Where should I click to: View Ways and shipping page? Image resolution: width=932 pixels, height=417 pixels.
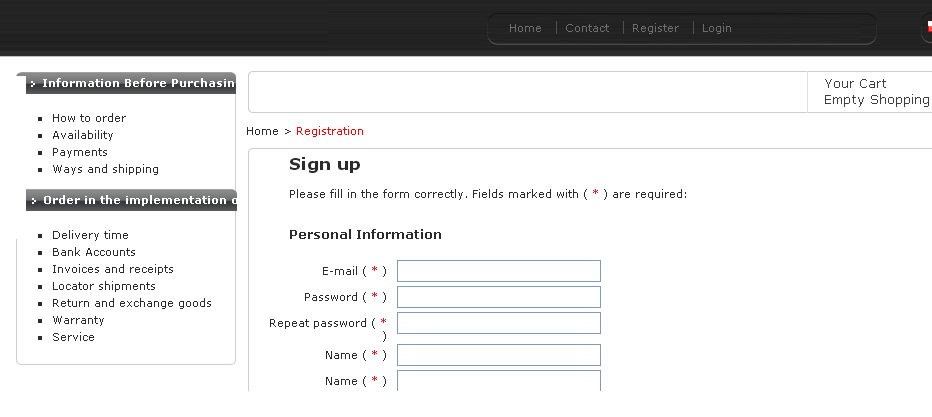[105, 169]
